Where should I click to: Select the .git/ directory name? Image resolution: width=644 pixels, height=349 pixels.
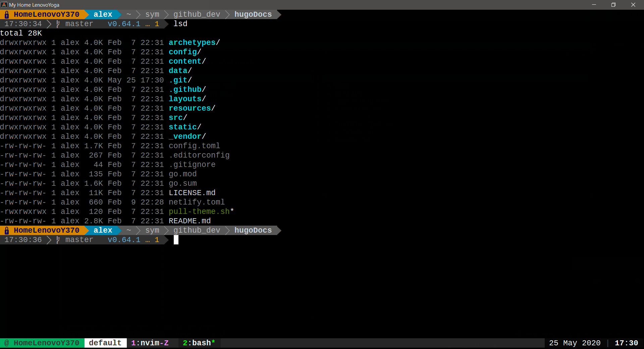(x=180, y=80)
